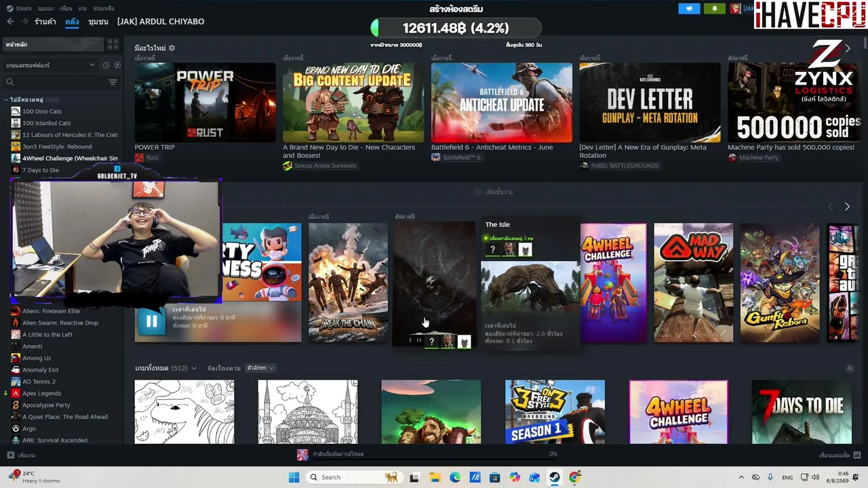
Task: Open Microsoft Store from the taskbar
Action: (495, 477)
